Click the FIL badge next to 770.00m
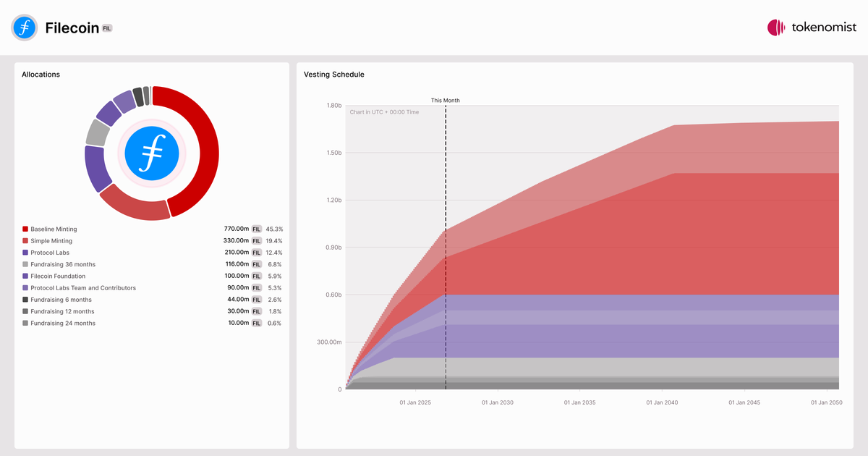 pyautogui.click(x=256, y=229)
